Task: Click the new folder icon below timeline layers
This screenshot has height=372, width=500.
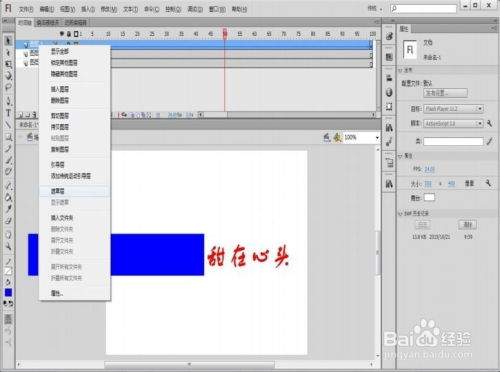Action: [x=28, y=115]
